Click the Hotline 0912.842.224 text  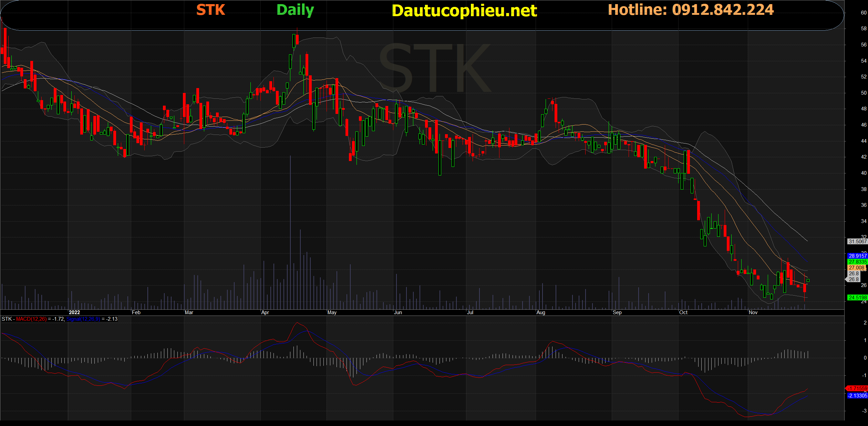point(691,10)
